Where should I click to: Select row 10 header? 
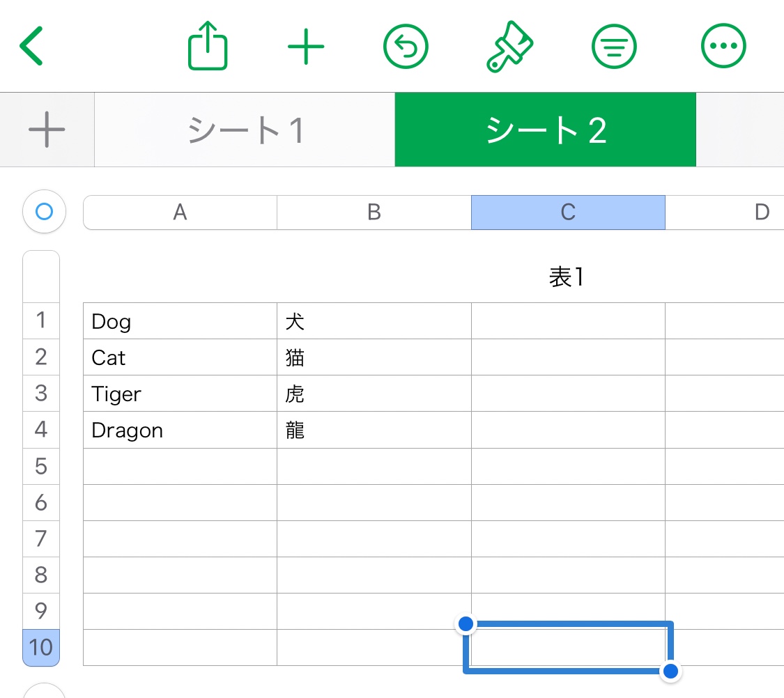[41, 647]
